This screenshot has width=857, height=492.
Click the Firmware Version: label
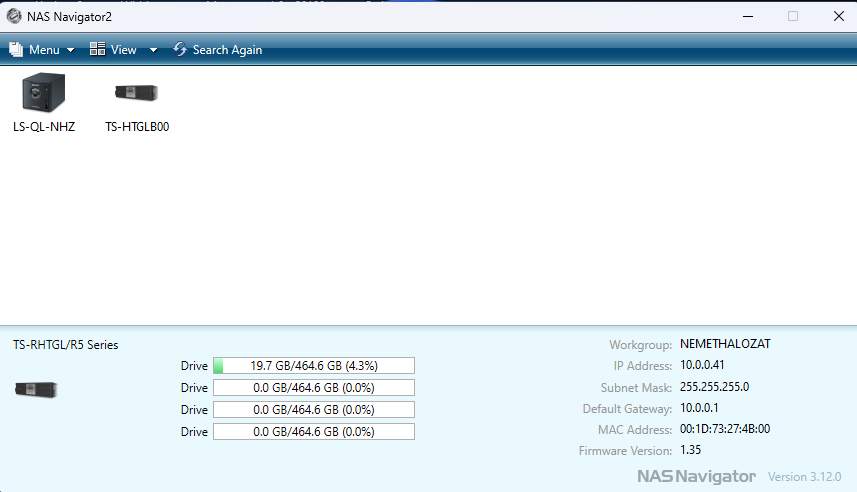625,451
